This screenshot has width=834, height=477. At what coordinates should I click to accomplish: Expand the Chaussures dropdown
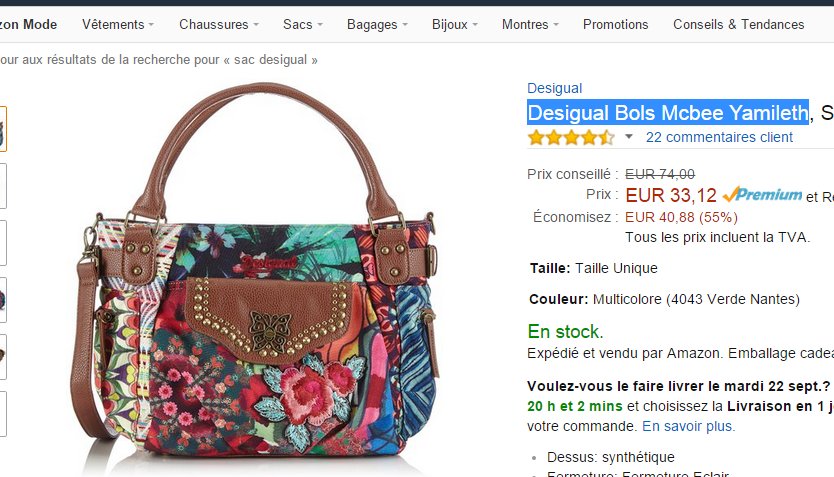[x=219, y=24]
